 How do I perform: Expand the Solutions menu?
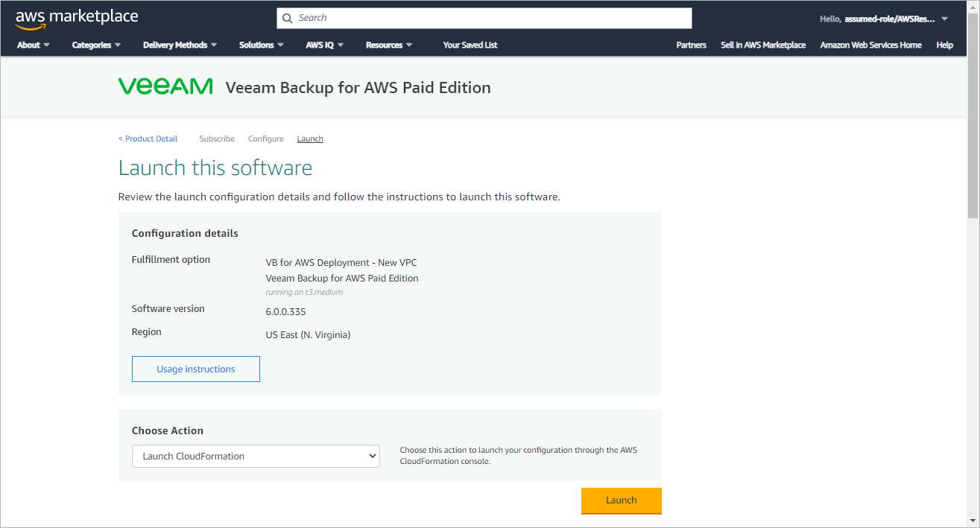262,45
